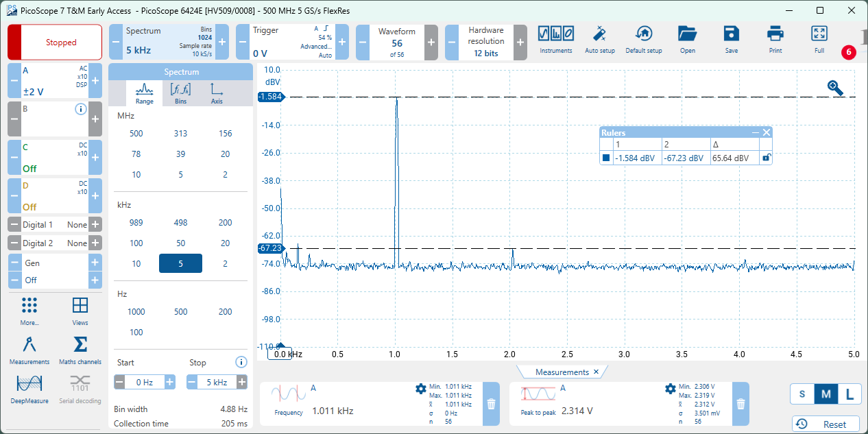Increase the Spectrum range with plus
Viewport: 868px width, 434px height.
point(222,42)
